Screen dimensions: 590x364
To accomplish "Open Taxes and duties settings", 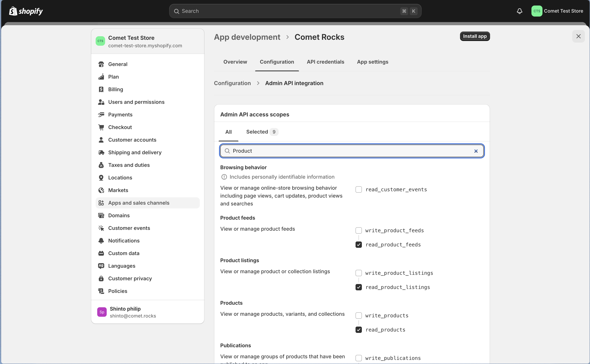I will pos(147,165).
